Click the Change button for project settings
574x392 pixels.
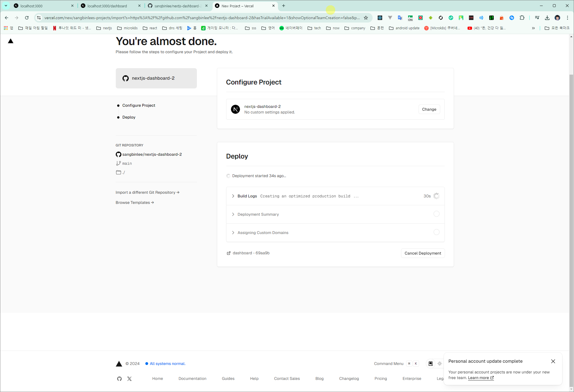[429, 109]
